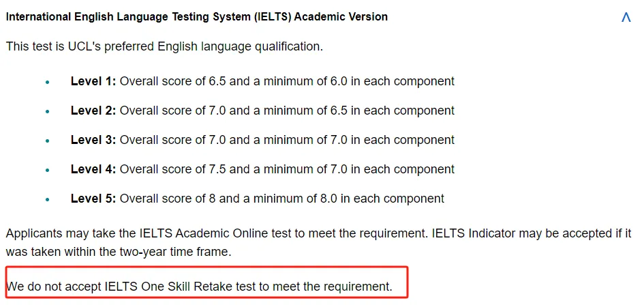Click the bold Level 2 label
The width and height of the screenshot is (644, 305).
(x=93, y=111)
